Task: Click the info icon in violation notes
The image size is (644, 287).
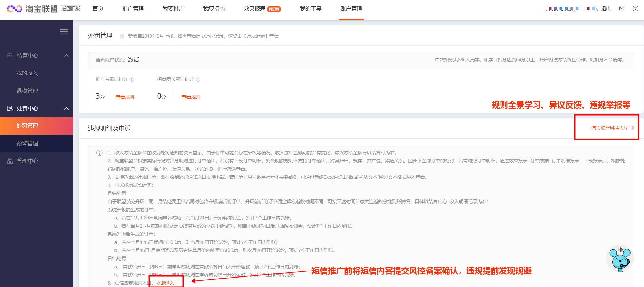Action: tap(99, 153)
